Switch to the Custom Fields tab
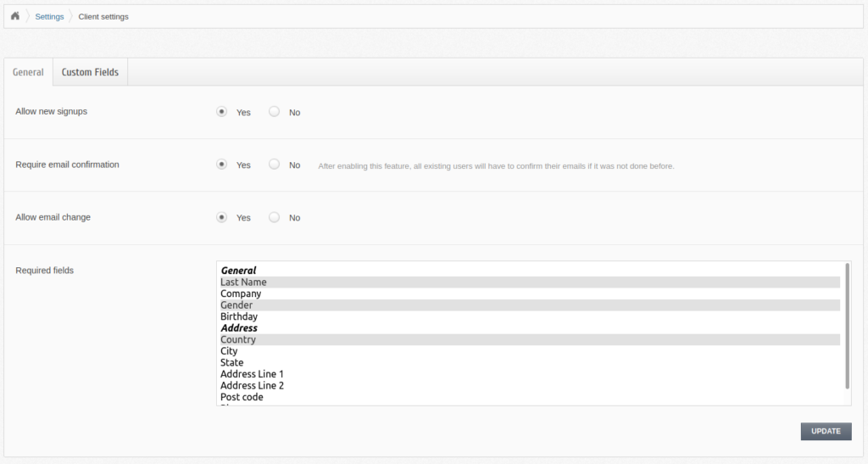868x464 pixels. click(90, 72)
